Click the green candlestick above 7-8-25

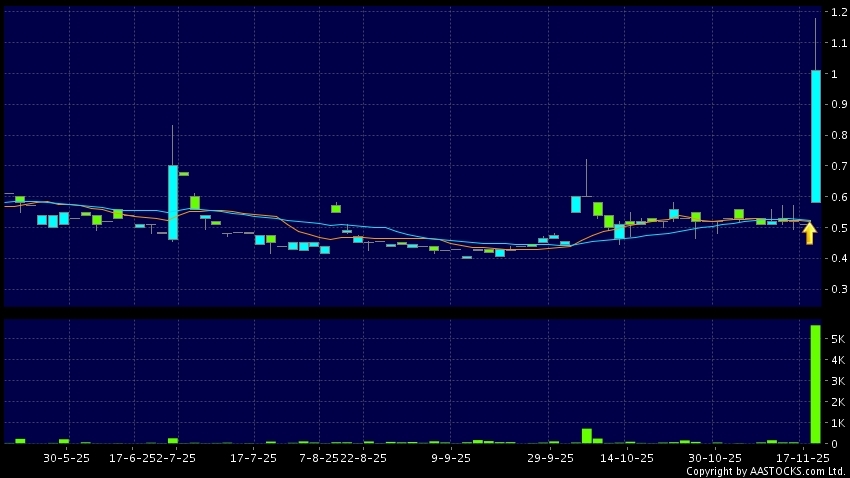(x=336, y=208)
